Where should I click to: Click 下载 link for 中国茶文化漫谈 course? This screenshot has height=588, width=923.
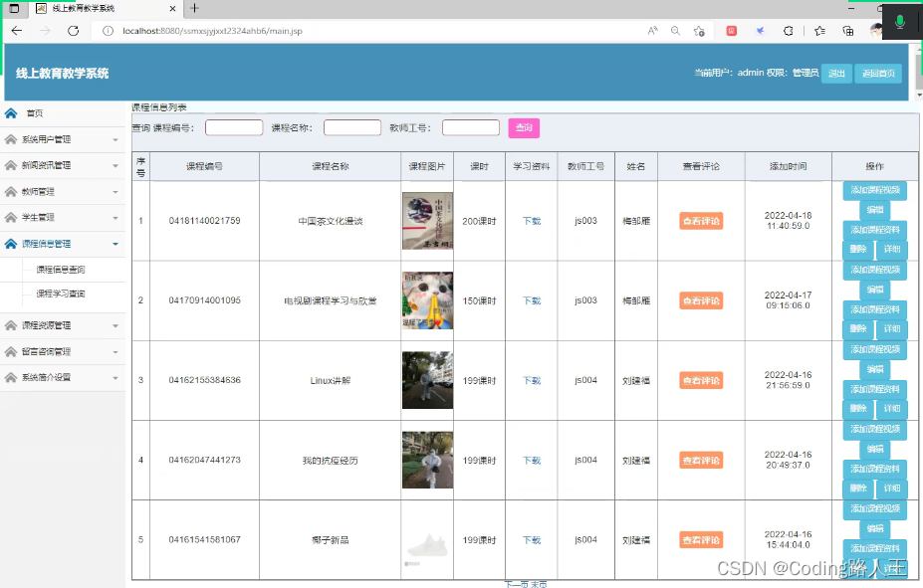click(x=532, y=221)
